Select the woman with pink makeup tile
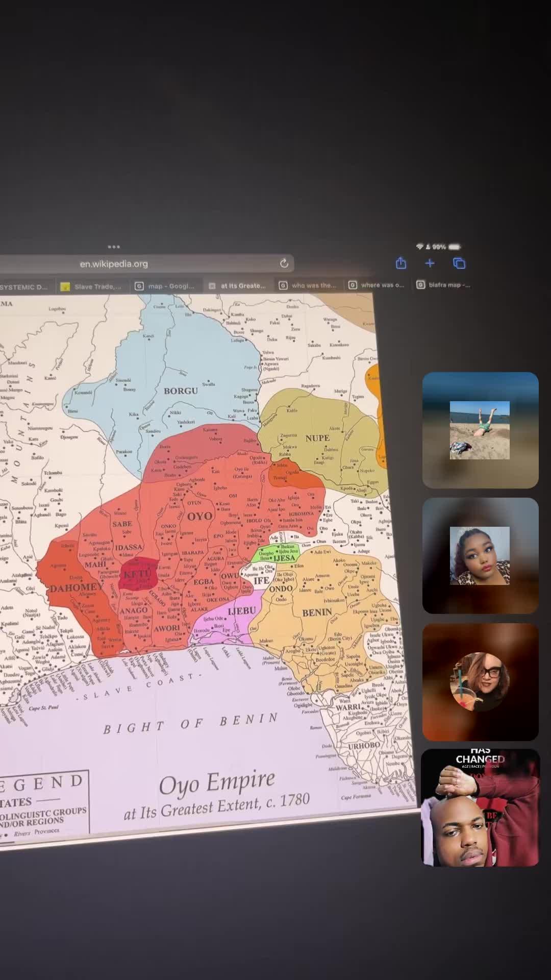 (x=480, y=556)
